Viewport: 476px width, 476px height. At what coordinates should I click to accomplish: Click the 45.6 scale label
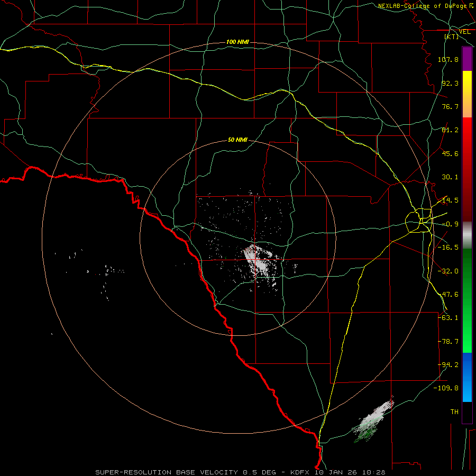coord(450,153)
